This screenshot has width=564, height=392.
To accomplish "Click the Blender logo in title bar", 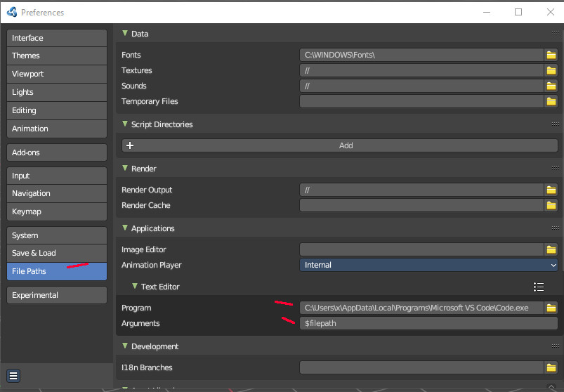I will 12,12.
